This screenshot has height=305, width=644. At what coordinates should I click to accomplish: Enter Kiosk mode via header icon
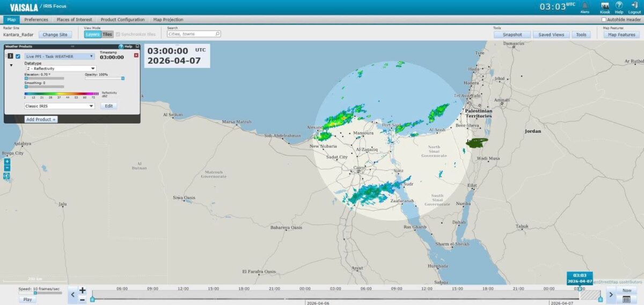(x=605, y=5)
